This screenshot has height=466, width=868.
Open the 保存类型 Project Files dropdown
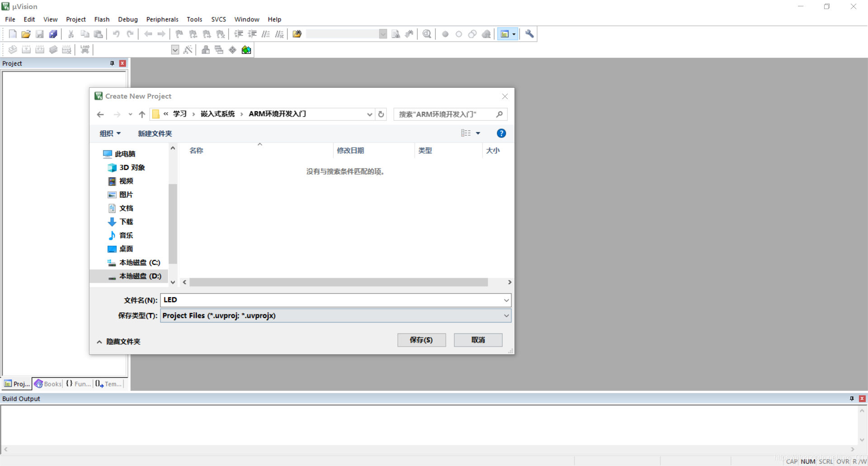click(335, 316)
